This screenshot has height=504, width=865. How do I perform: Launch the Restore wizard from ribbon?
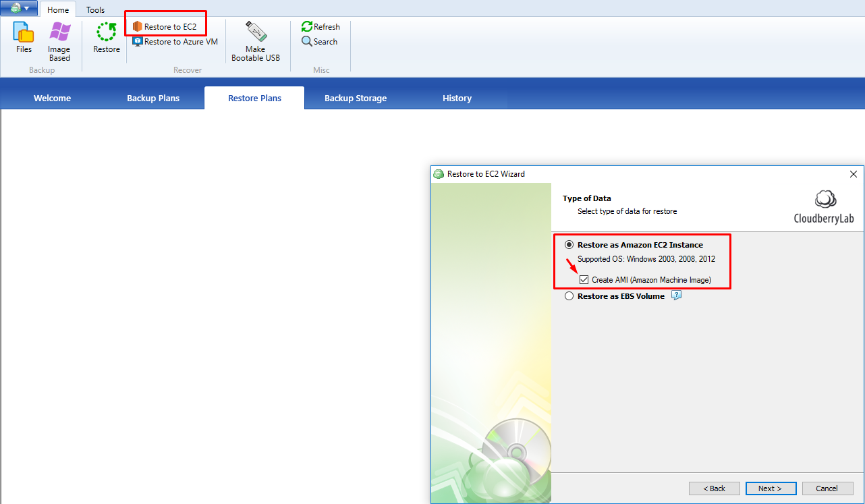click(107, 38)
